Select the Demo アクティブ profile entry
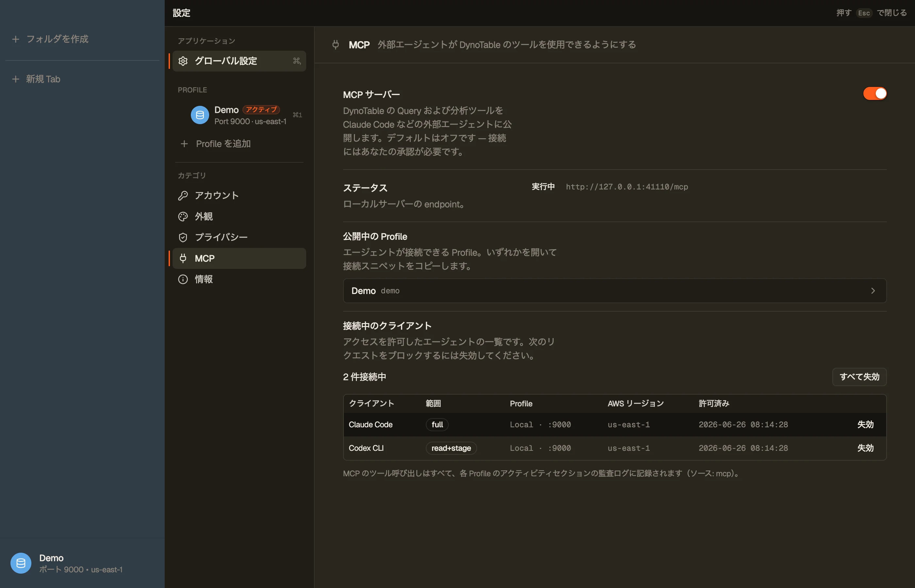Image resolution: width=915 pixels, height=588 pixels. point(239,115)
